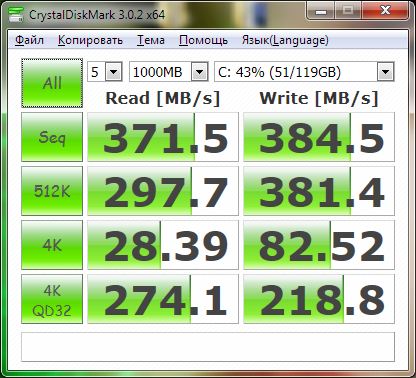The height and width of the screenshot is (378, 416).
Task: Start the 4K random test
Action: 52,245
